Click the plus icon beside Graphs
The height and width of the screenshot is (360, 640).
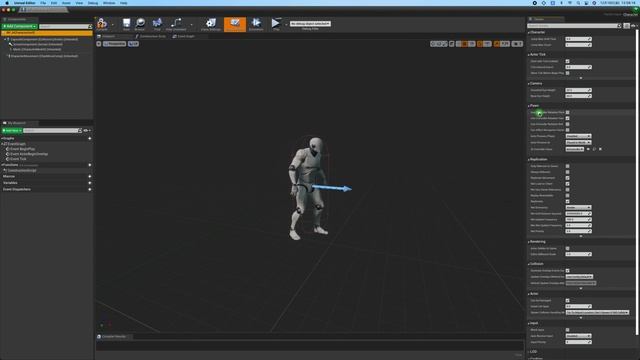pos(90,139)
